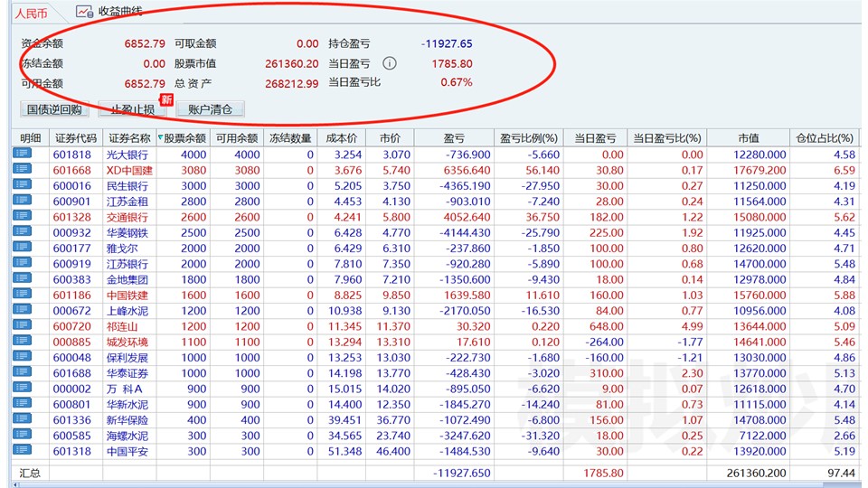
Task: Select stock code 600585
Action: coord(72,436)
